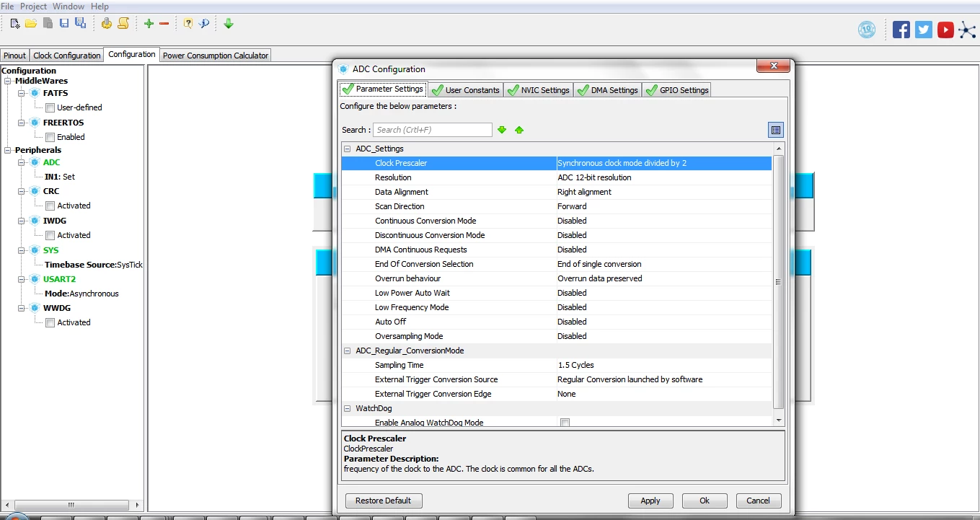Click the Restore Default button
The height and width of the screenshot is (520, 980).
[384, 501]
